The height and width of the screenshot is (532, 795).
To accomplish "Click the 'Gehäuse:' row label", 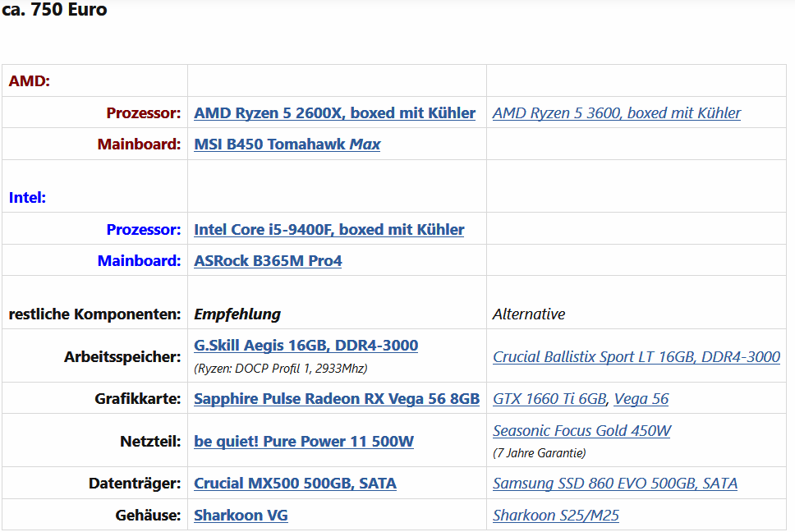I will click(x=148, y=516).
